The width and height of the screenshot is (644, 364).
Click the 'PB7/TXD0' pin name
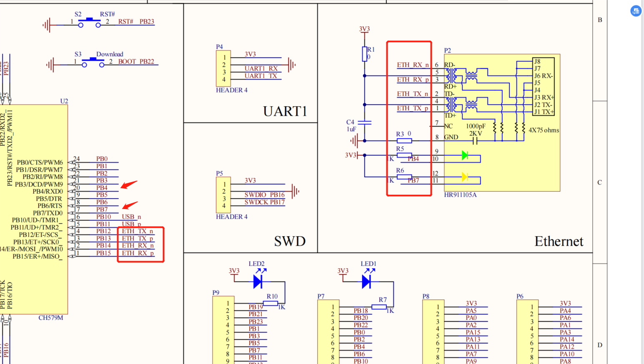(48, 213)
